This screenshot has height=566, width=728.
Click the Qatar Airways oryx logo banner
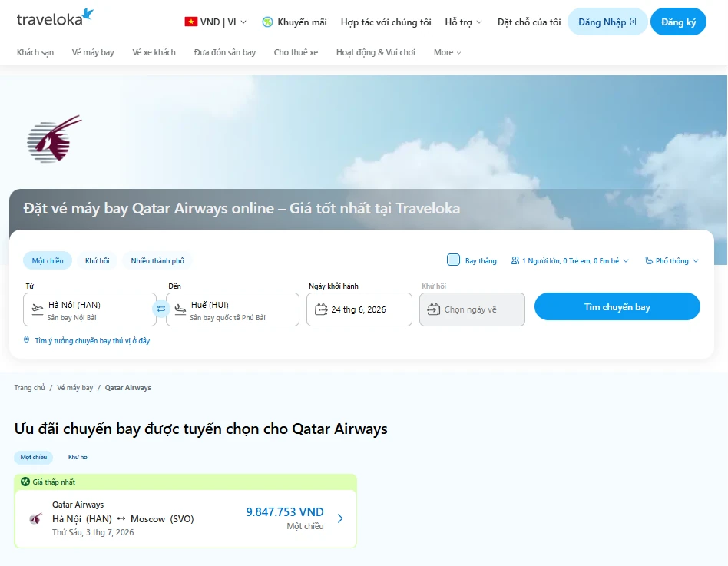point(55,139)
